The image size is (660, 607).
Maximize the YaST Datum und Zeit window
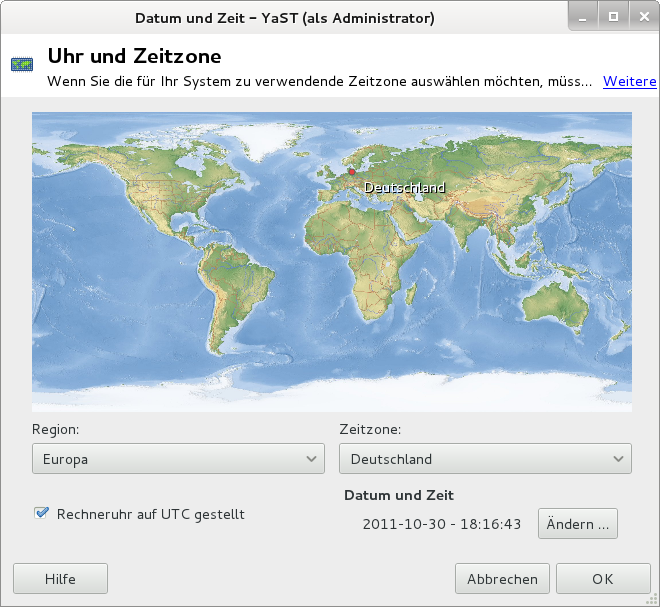pyautogui.click(x=613, y=17)
